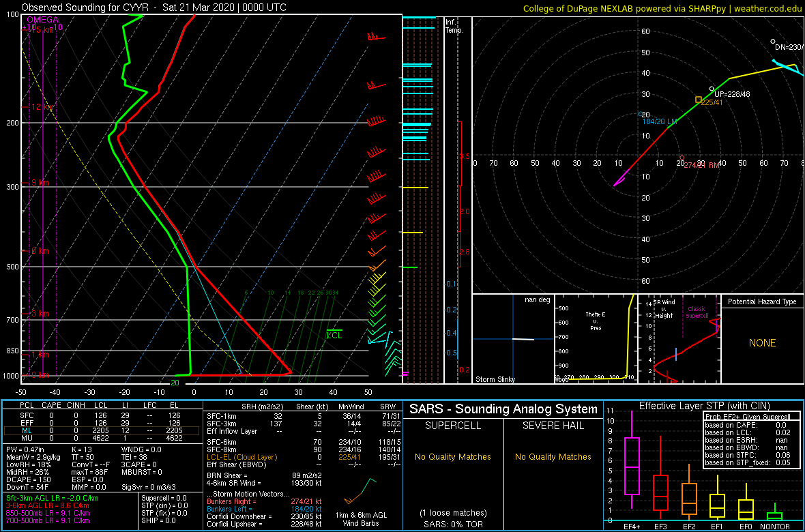Click the Observed Sounding for CYYR title
The height and width of the screenshot is (532, 805).
click(x=154, y=8)
